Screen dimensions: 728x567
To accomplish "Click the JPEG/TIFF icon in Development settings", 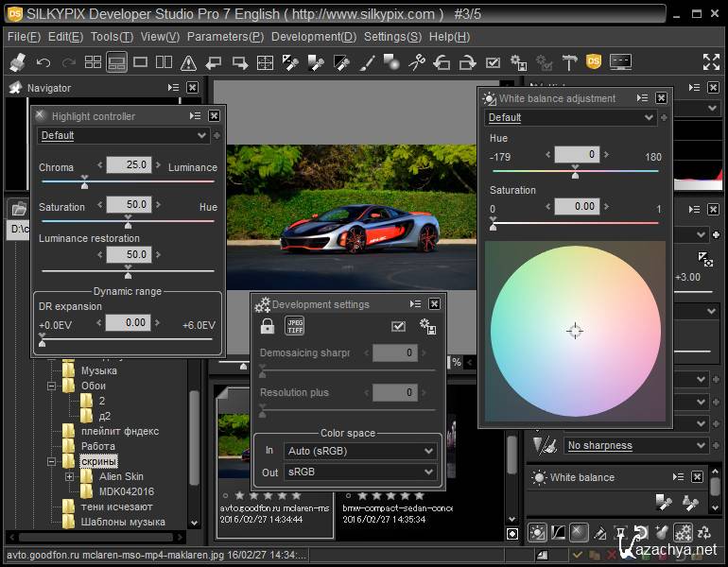I will [x=294, y=326].
